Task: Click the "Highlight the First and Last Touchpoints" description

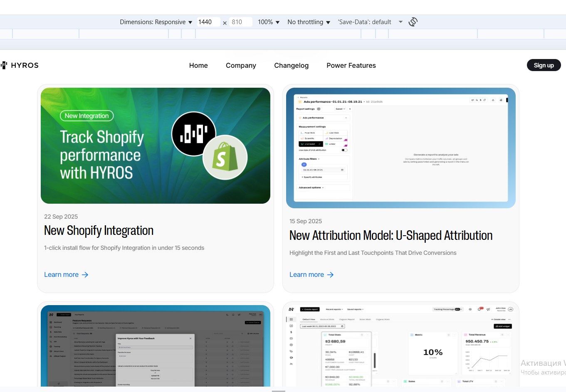Action: point(373,253)
